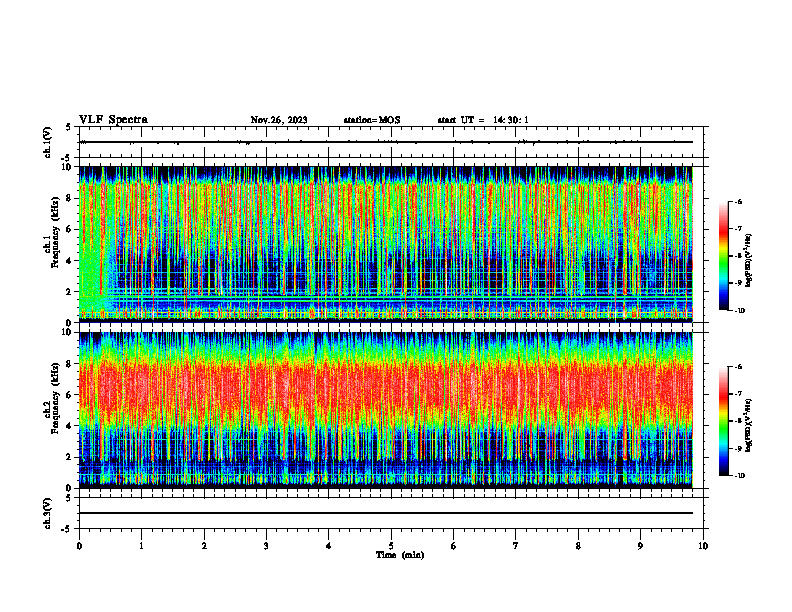Screen dimensions: 792x612
Task: Click the ch.2 spectrogram panel
Action: click(x=385, y=410)
